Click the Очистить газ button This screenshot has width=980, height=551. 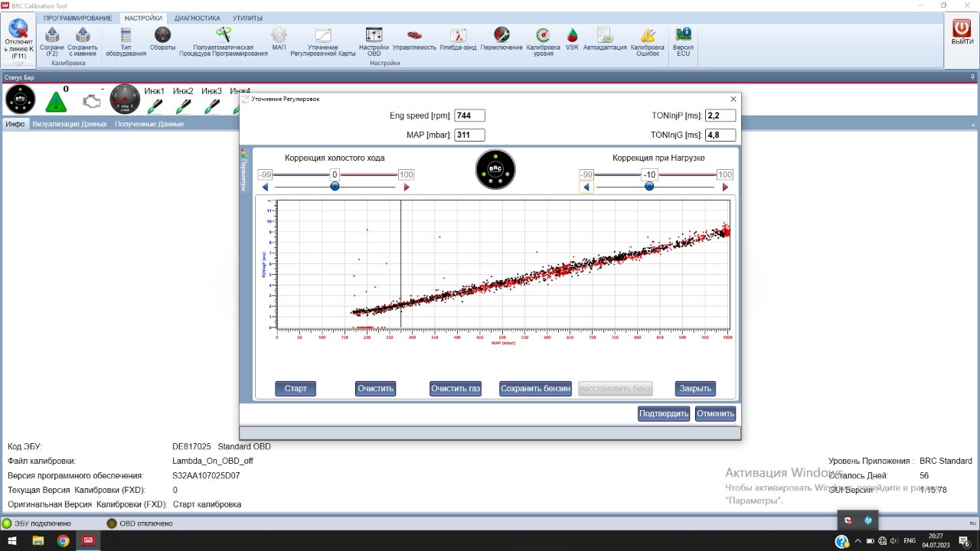[x=456, y=389]
